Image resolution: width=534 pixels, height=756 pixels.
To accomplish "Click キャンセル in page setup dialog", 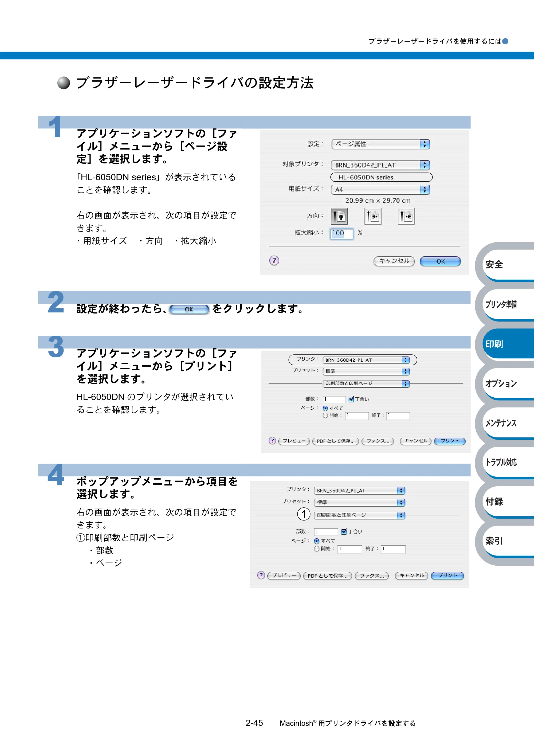I will pos(394,261).
